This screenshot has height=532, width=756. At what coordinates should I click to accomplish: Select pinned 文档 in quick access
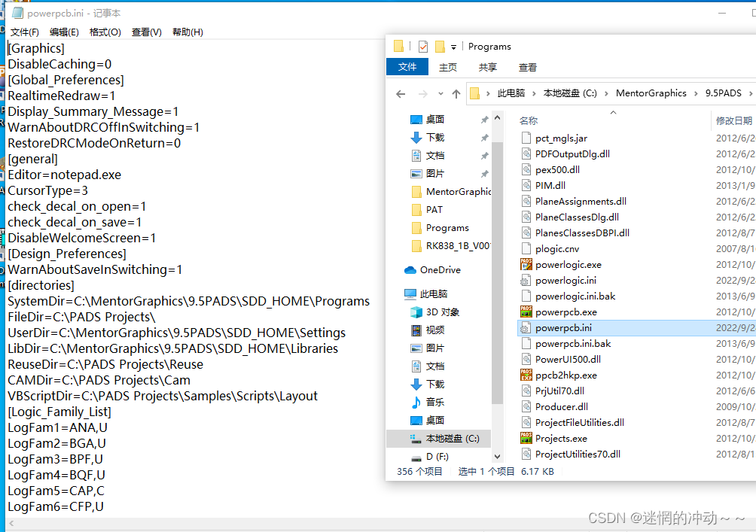coord(435,156)
